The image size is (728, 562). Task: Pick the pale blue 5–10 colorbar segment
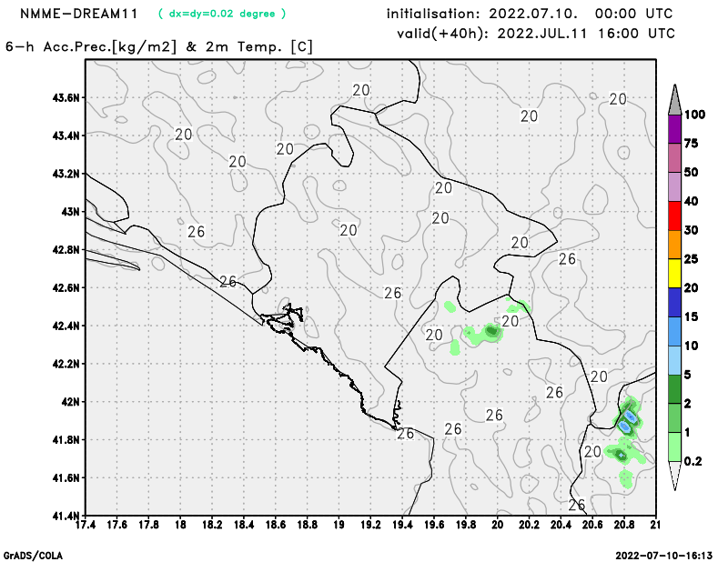(x=674, y=361)
